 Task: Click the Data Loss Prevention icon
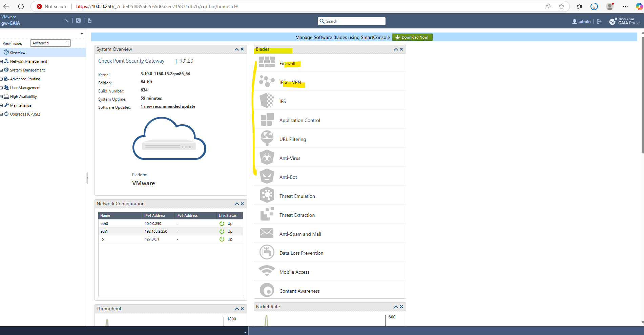(x=267, y=252)
